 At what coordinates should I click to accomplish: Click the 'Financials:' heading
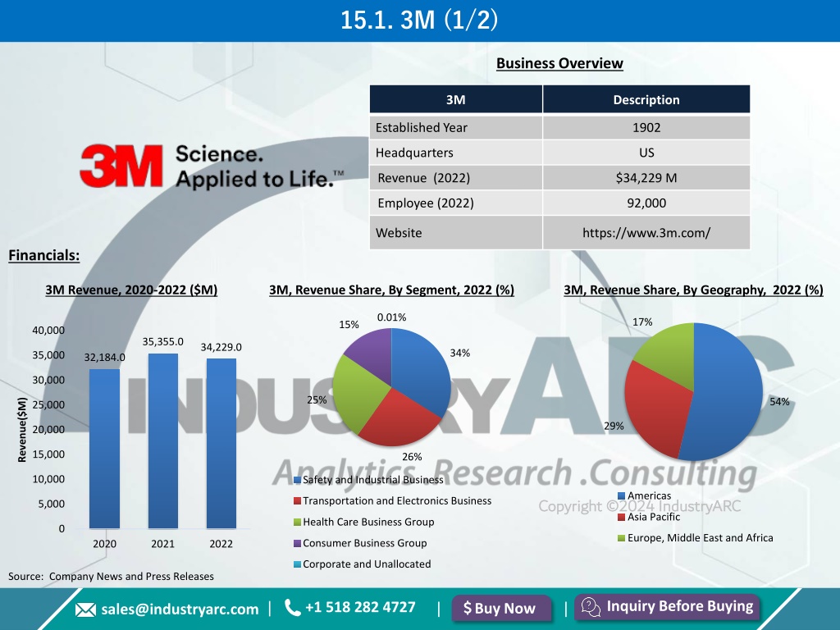point(44,256)
